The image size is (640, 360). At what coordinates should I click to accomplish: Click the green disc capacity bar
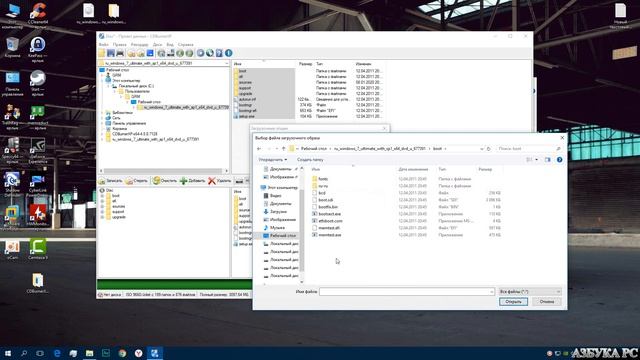(174, 284)
